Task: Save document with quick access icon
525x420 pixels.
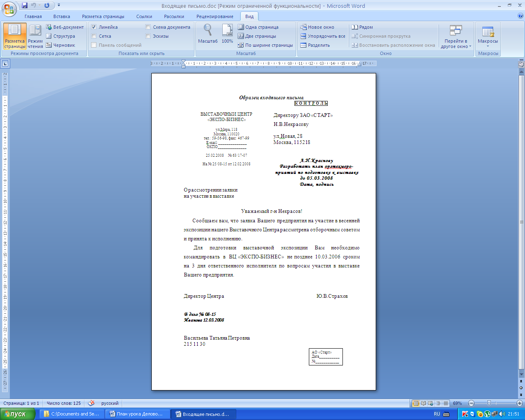Action: [25, 5]
